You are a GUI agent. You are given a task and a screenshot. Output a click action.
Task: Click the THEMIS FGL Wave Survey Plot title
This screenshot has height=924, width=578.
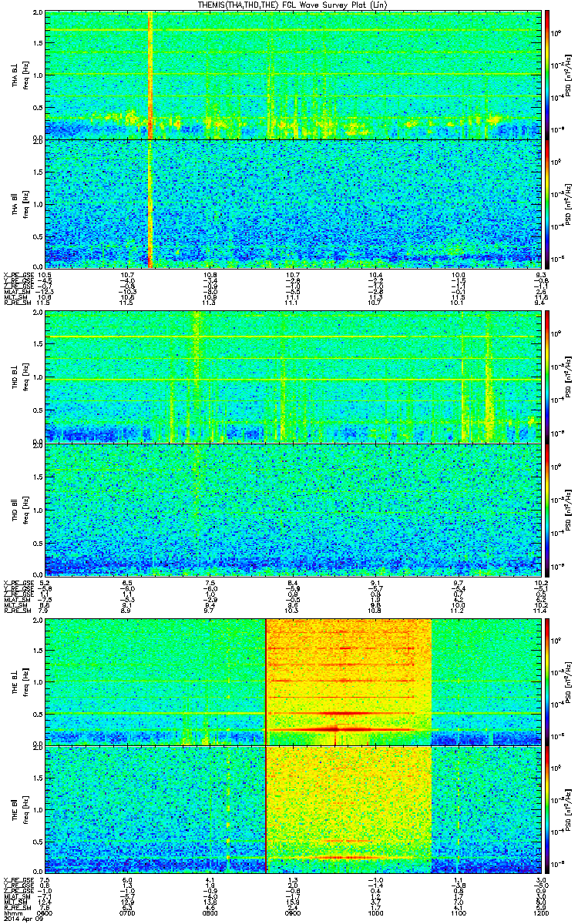(290, 5)
